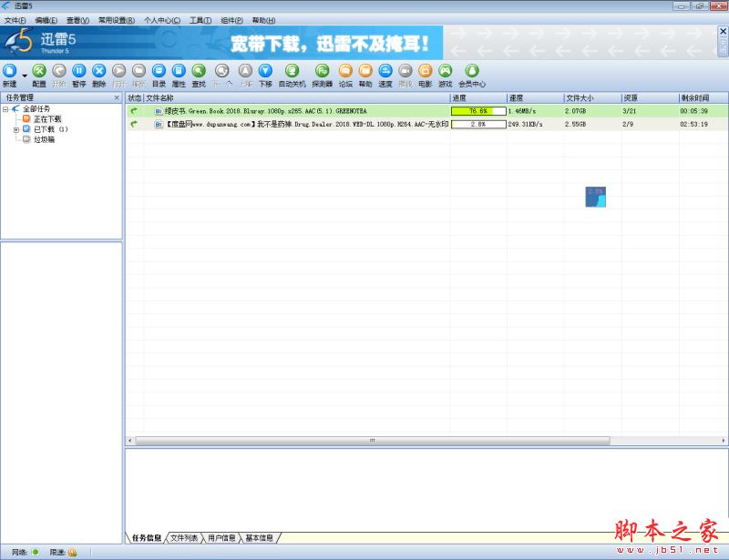Sort by 速度 column header
The width and height of the screenshot is (729, 560).
535,98
